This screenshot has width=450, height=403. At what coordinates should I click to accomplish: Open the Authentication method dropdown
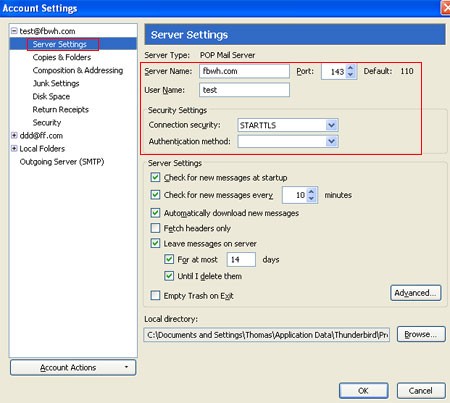tap(331, 141)
